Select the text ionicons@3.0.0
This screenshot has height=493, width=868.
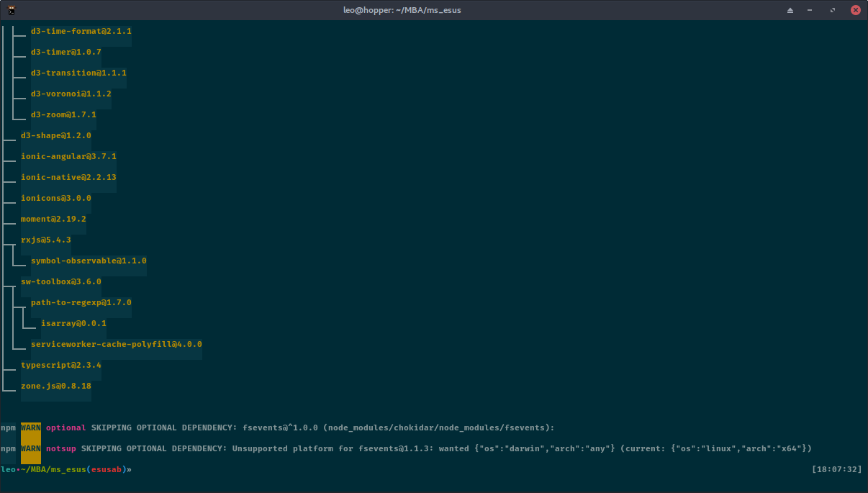point(56,199)
